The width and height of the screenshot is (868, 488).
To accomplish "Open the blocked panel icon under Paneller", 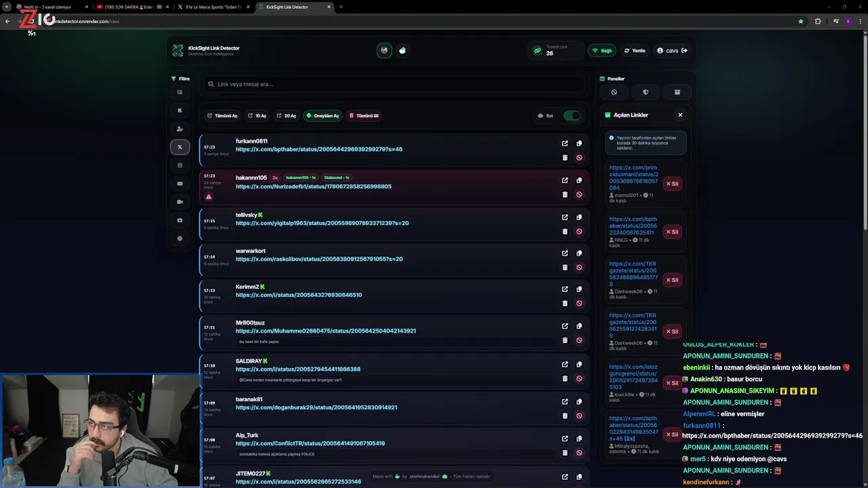I will 614,92.
